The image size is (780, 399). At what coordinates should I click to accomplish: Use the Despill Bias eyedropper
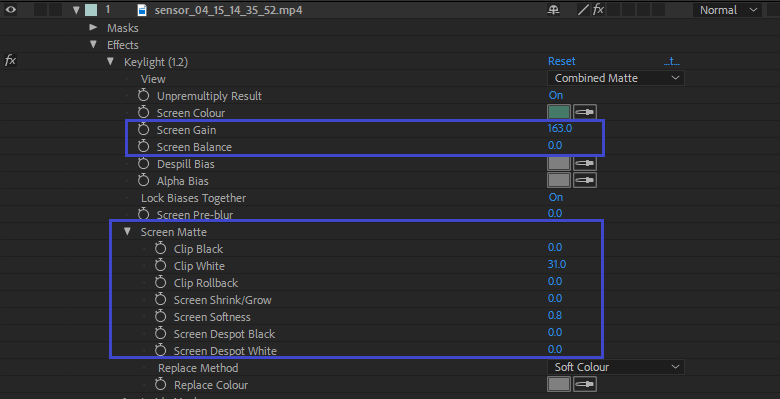tap(585, 163)
